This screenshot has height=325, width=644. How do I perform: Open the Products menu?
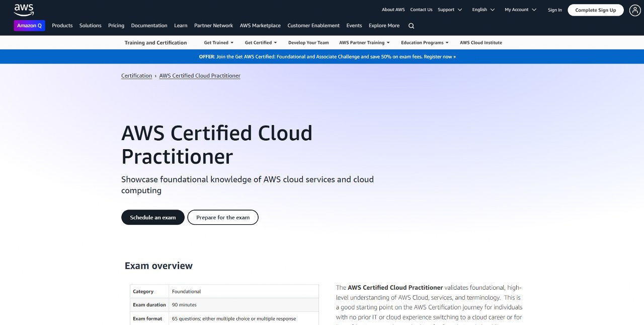click(x=62, y=26)
